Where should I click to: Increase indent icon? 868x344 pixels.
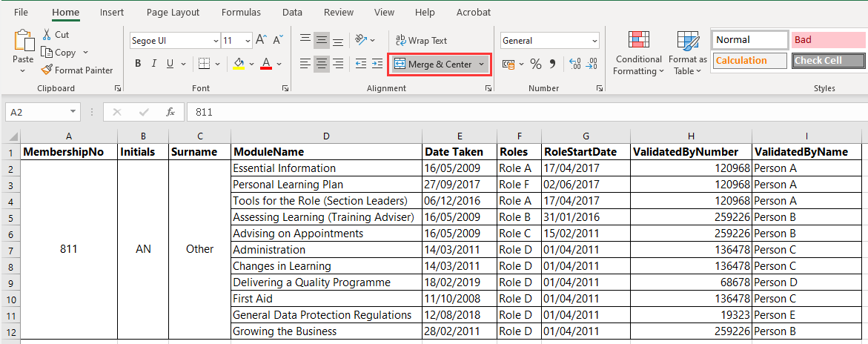point(377,64)
